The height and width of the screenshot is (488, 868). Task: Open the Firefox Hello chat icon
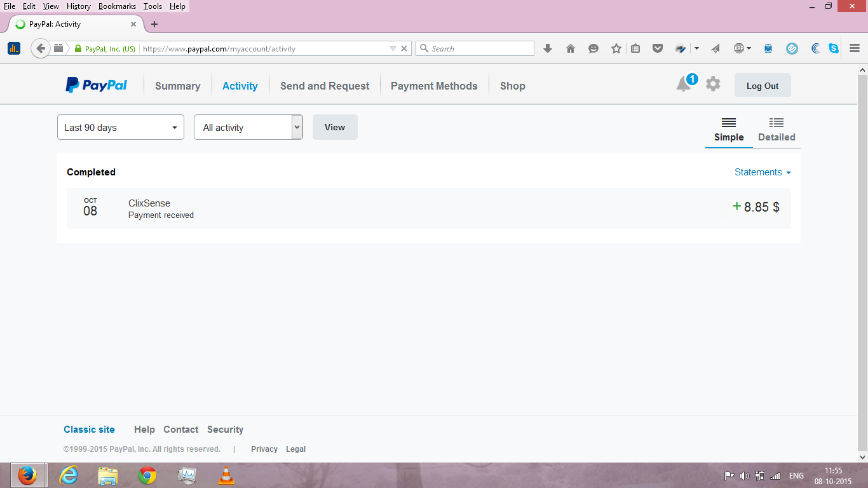click(593, 48)
